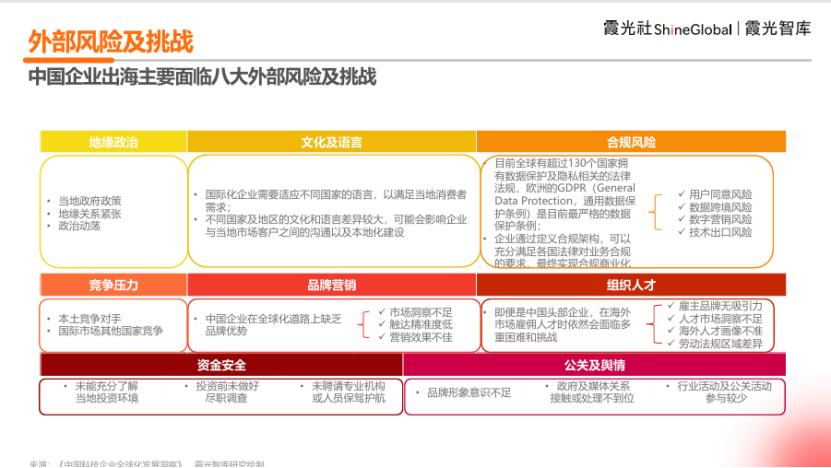Click the text 品牌形象意识不足

pyautogui.click(x=469, y=393)
